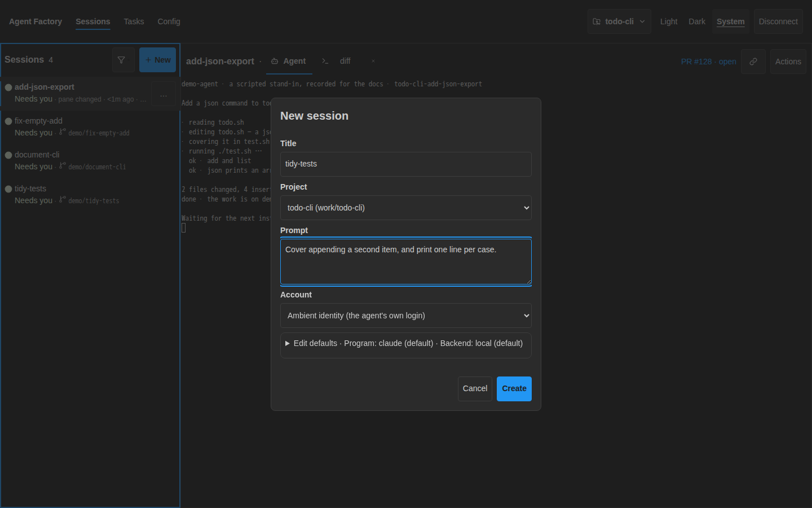Open the todo-cli project dropdown in header

pos(619,21)
